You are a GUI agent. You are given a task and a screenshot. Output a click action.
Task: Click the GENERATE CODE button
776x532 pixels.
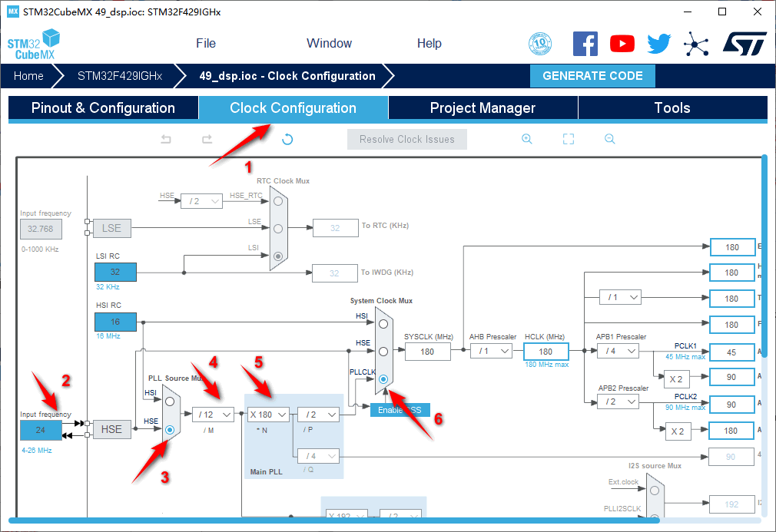[592, 76]
